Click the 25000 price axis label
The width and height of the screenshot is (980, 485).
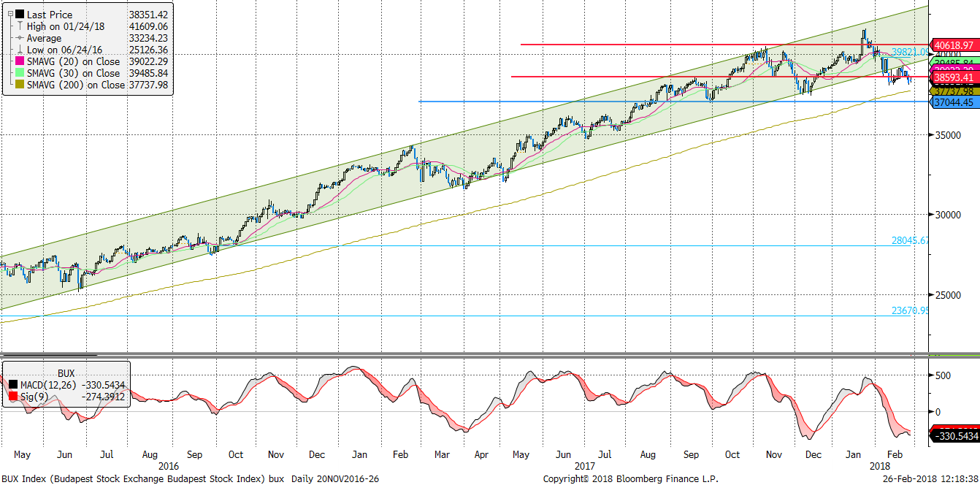[948, 295]
